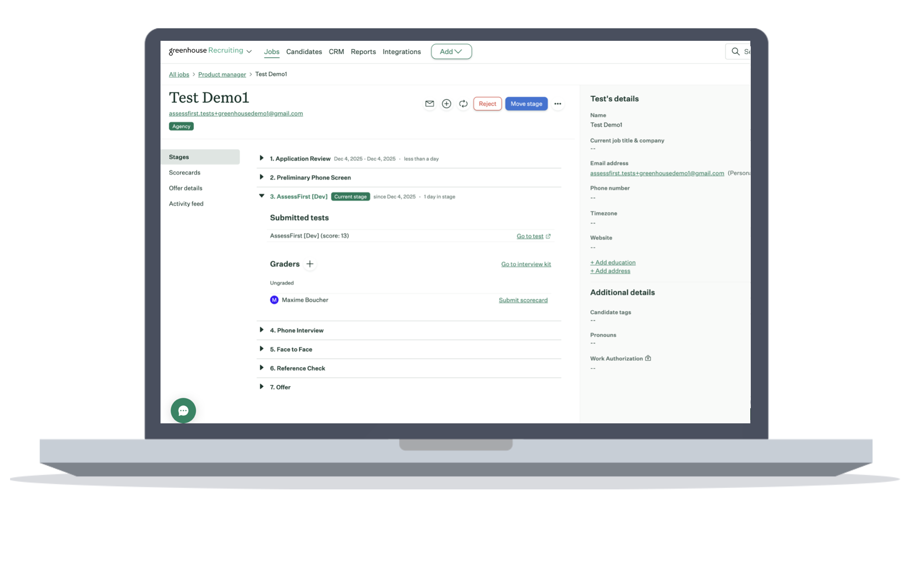Open the three-dots more options menu

click(x=557, y=104)
